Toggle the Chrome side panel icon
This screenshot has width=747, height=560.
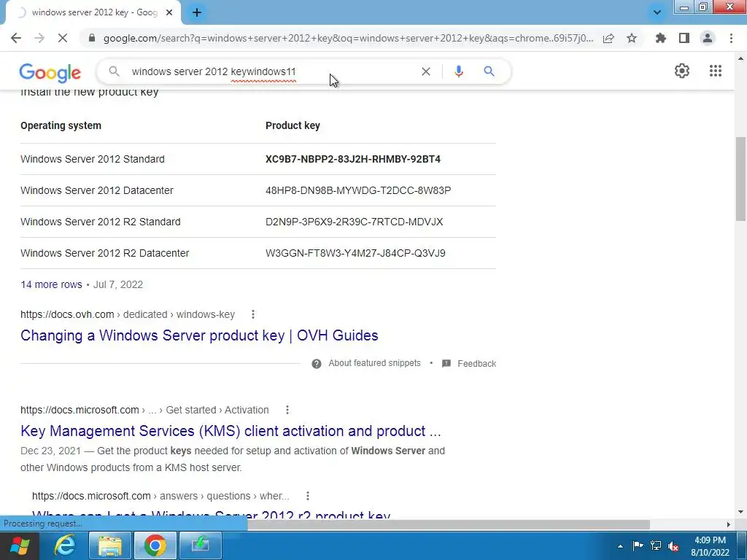tap(684, 38)
